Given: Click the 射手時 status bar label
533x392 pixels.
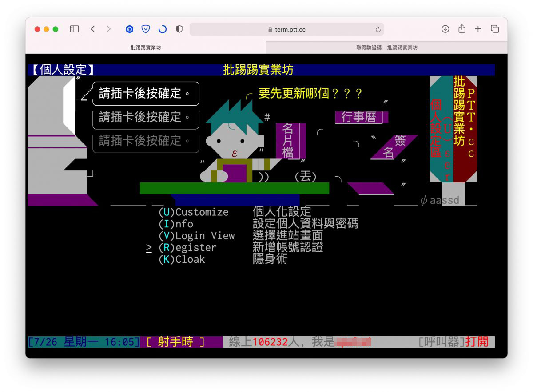Looking at the screenshot, I should (175, 342).
